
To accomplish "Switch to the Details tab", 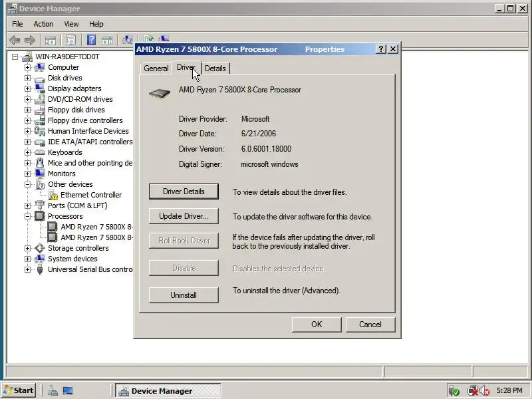I will pos(215,68).
